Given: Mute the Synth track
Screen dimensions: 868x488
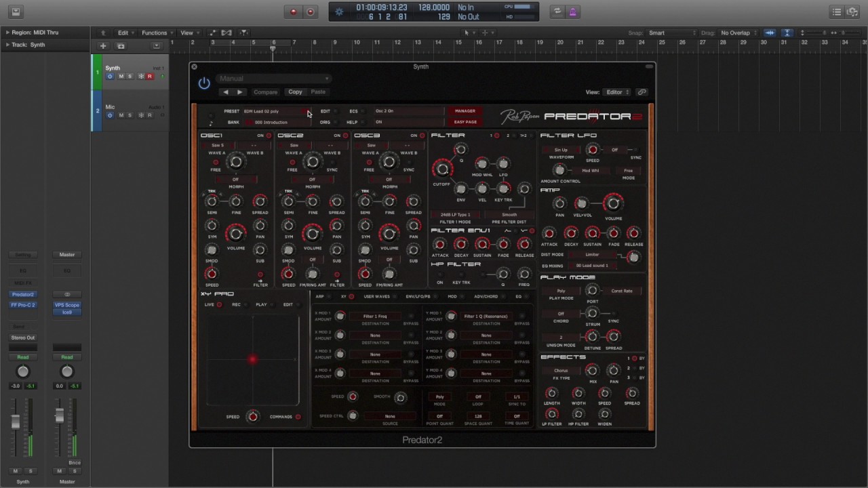Looking at the screenshot, I should tap(121, 77).
